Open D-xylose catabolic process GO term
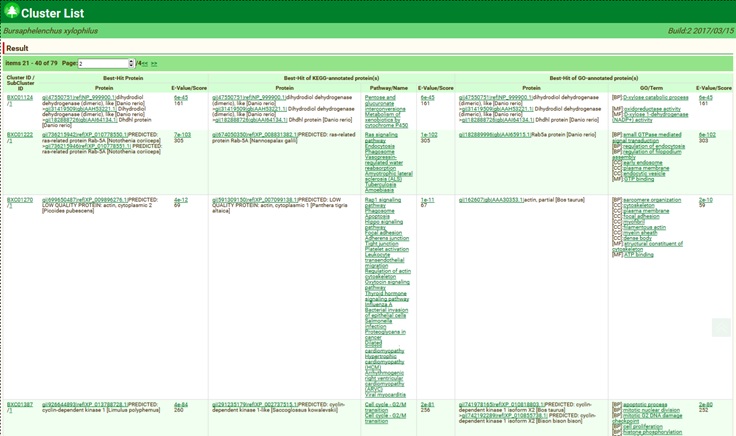Viewport: 736px width, 436px height. pos(656,98)
